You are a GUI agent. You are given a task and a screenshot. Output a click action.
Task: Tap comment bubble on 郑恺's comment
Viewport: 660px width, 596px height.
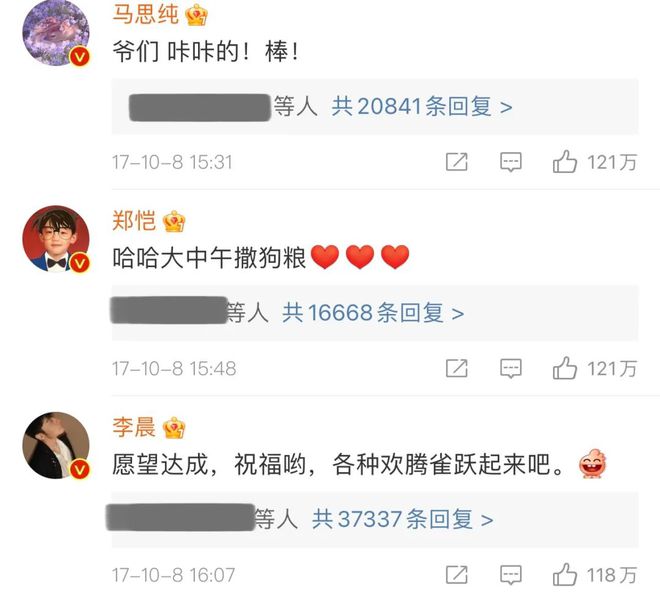click(x=511, y=369)
